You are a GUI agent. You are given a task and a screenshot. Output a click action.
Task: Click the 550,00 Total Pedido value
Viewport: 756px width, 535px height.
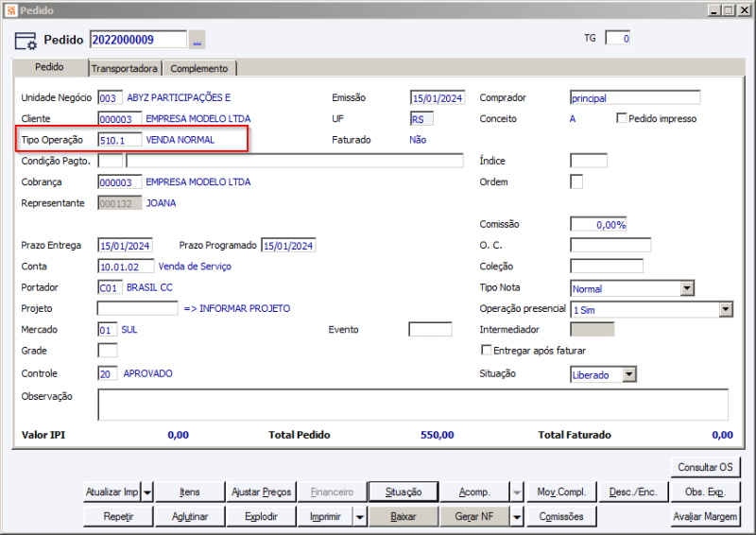click(x=437, y=435)
